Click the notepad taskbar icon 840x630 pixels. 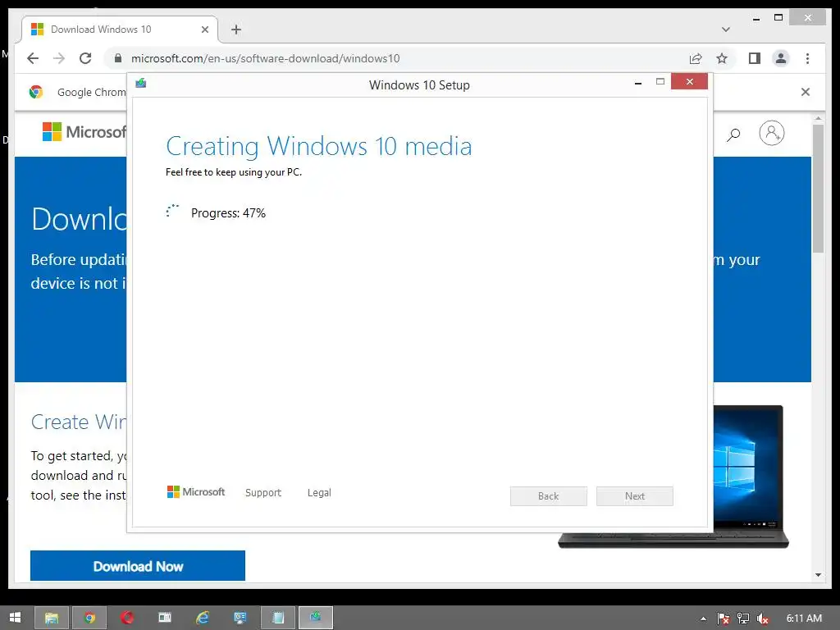click(x=278, y=618)
